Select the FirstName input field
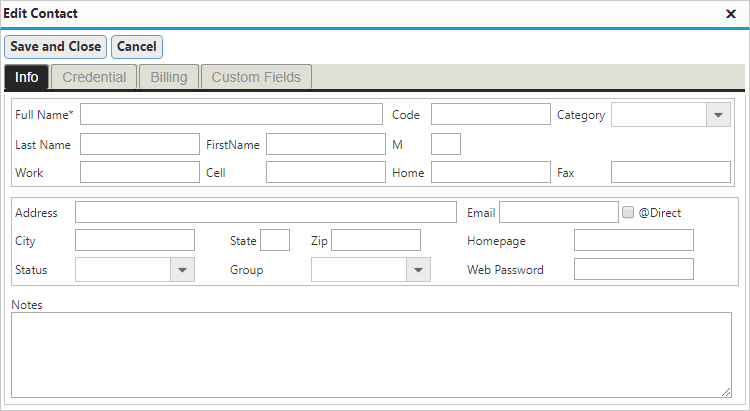 tap(326, 144)
